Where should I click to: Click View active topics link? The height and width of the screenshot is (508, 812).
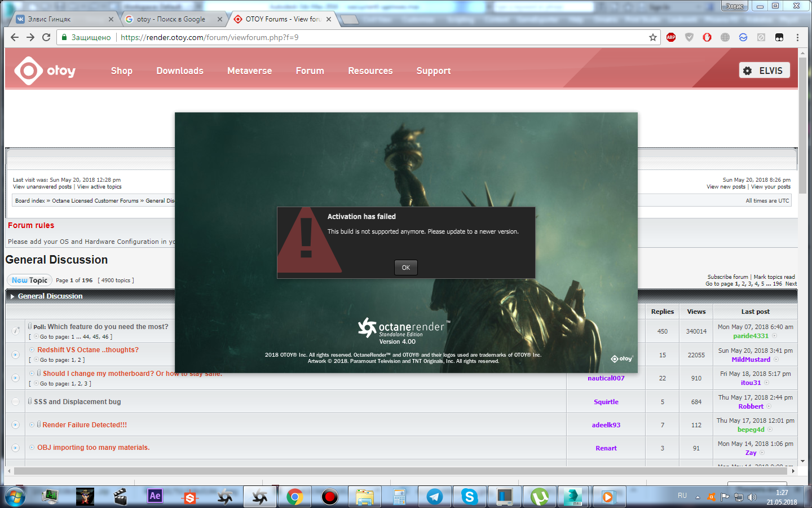tap(99, 187)
